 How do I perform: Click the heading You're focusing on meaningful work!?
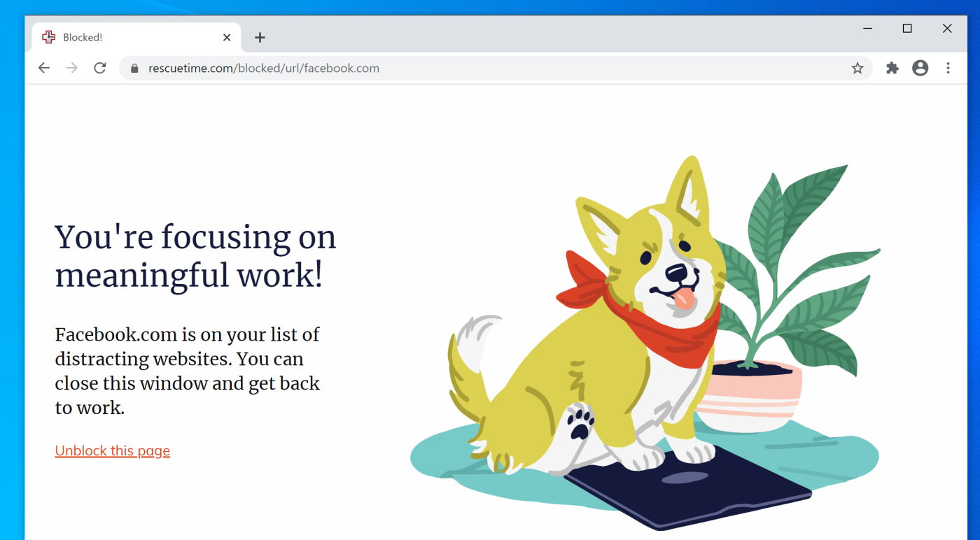click(x=195, y=255)
